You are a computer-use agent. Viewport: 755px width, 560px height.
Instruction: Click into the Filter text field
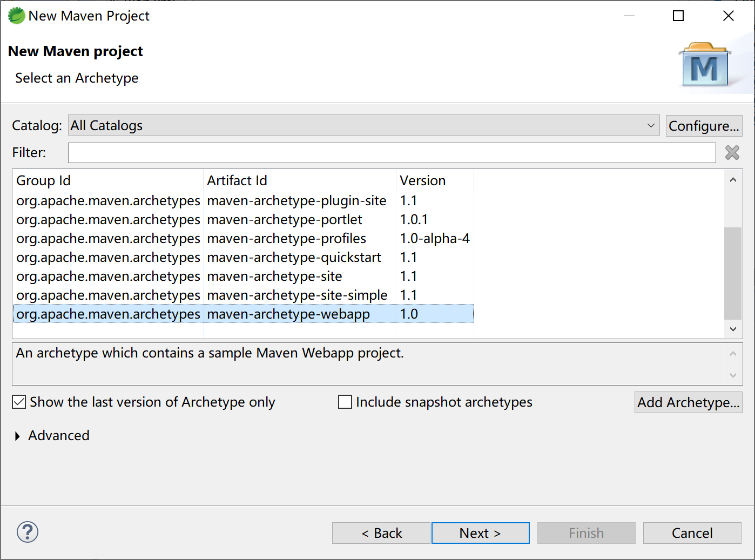392,153
